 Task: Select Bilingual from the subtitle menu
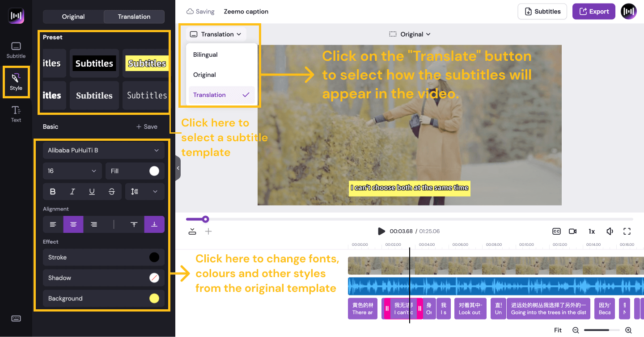click(205, 55)
